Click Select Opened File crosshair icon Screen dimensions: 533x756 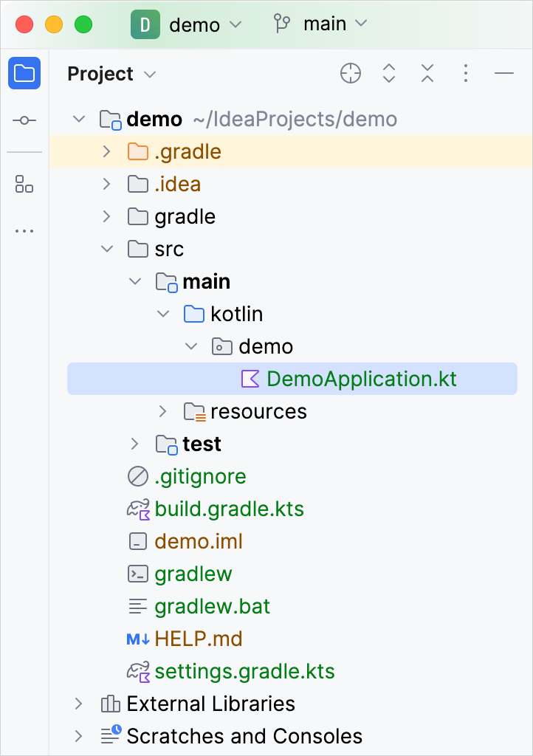click(x=351, y=73)
